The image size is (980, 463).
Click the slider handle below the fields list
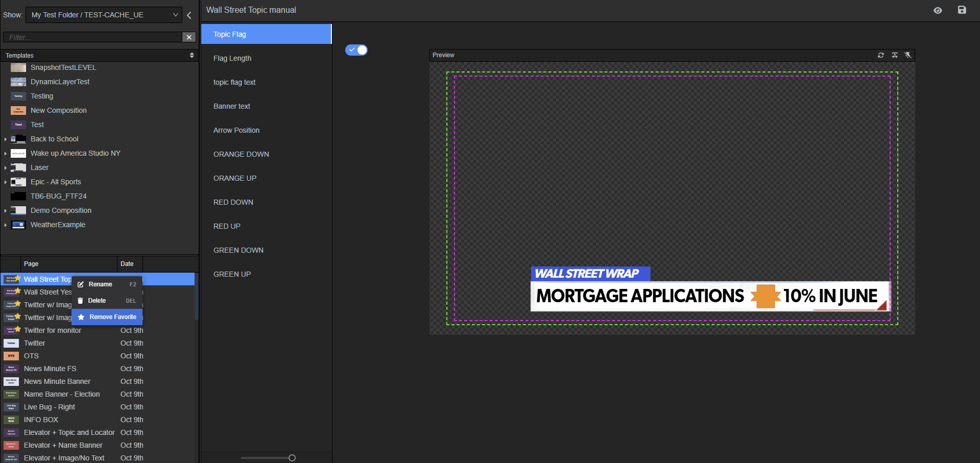[292, 458]
